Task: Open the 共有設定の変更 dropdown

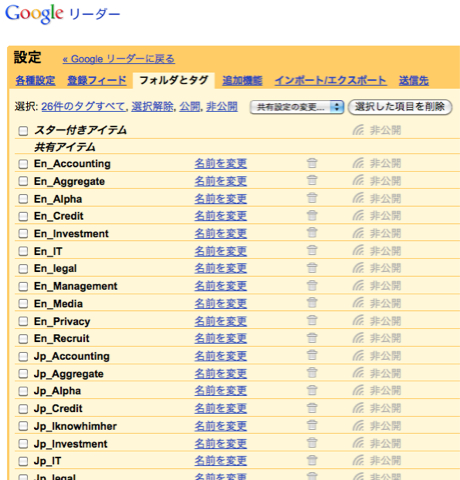Action: [297, 107]
